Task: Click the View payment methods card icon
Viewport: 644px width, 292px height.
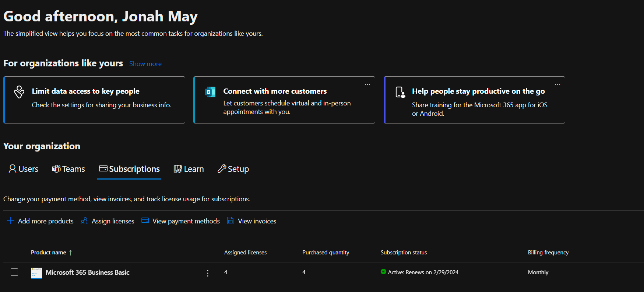Action: point(145,220)
